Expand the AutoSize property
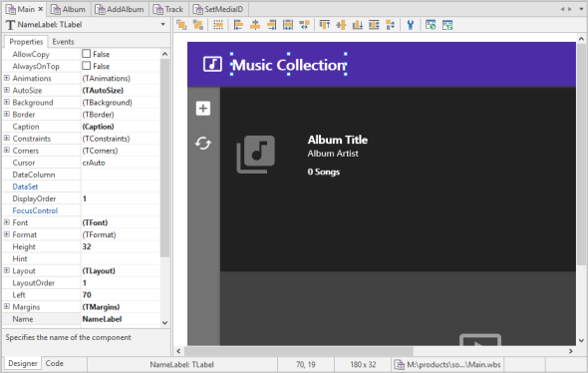Viewport: 588px width, 373px height. pos(7,90)
